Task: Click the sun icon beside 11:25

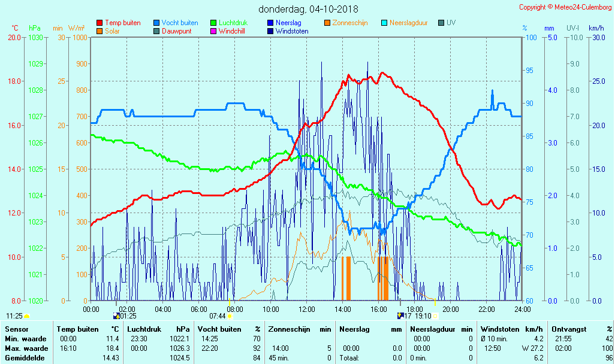Action: (27, 316)
